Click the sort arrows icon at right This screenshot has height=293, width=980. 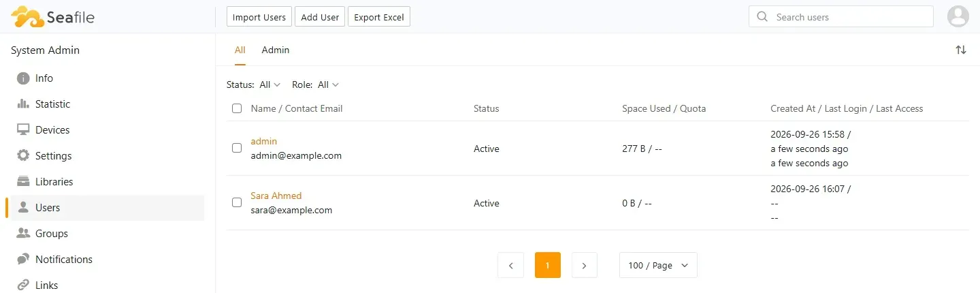[961, 50]
